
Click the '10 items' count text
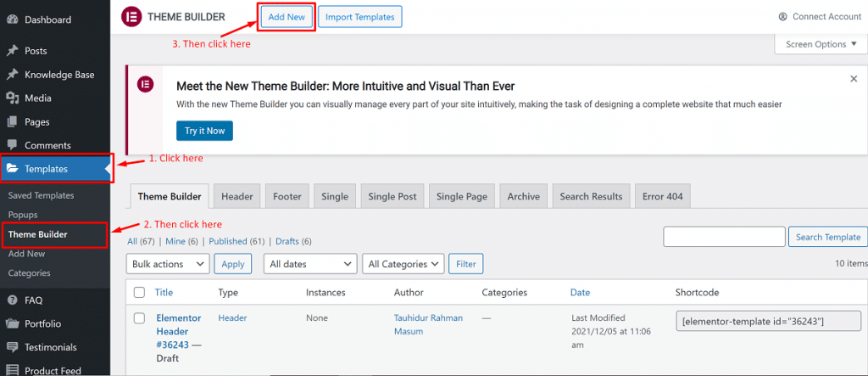[851, 264]
